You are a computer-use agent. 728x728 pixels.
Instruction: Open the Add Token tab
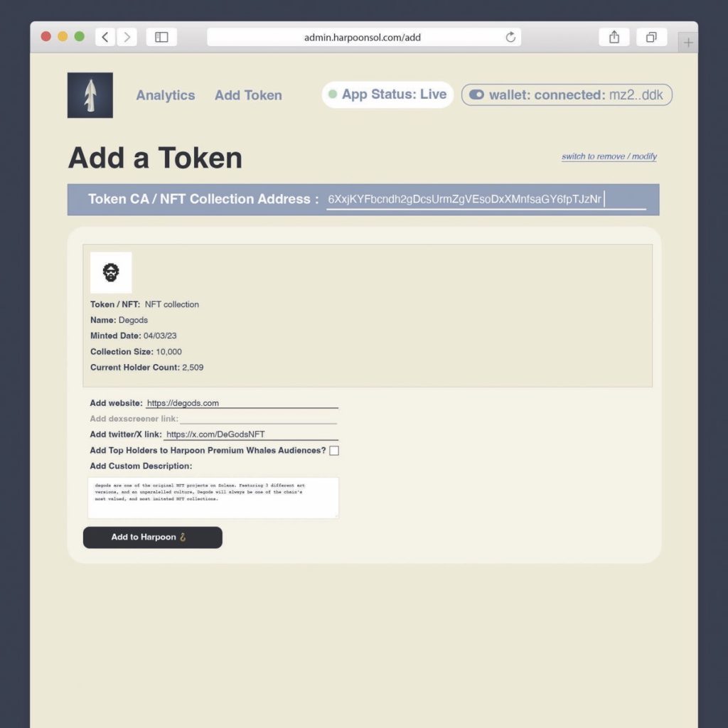(248, 95)
